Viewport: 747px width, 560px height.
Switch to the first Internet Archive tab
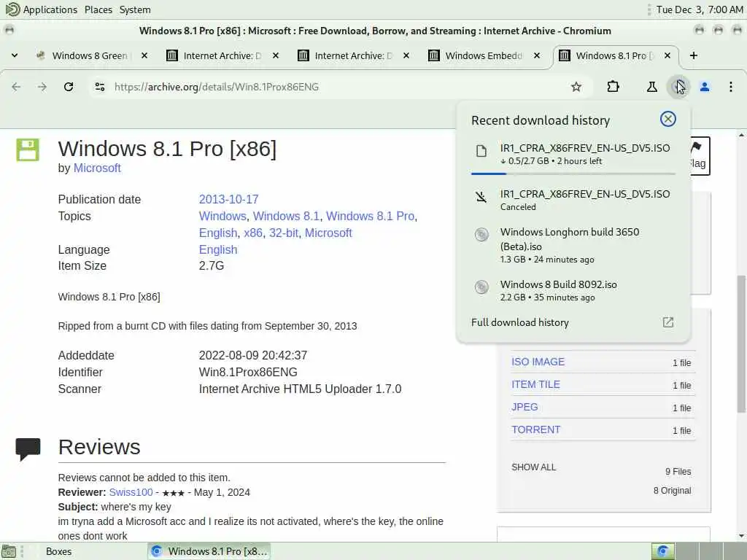222,55
